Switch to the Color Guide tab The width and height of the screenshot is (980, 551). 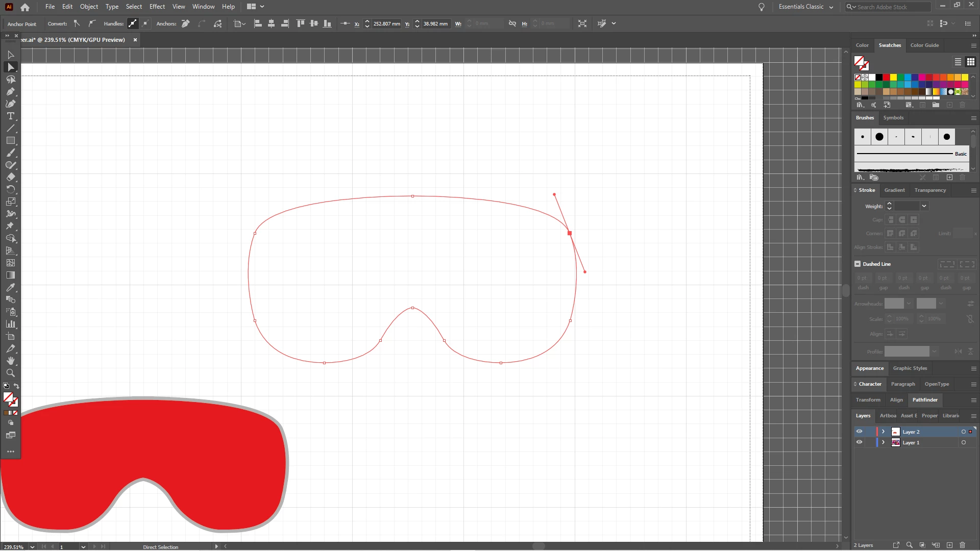(924, 45)
